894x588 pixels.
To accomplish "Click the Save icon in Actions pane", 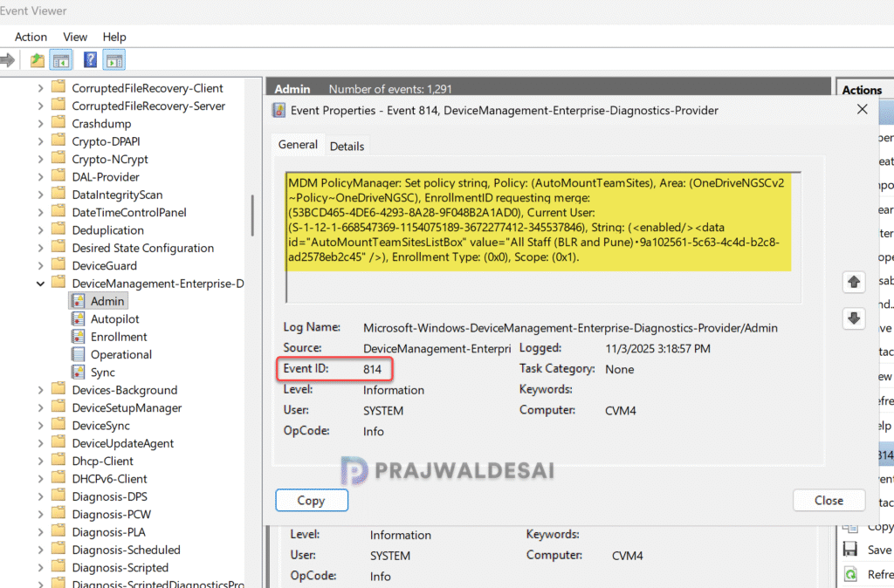I will [850, 549].
